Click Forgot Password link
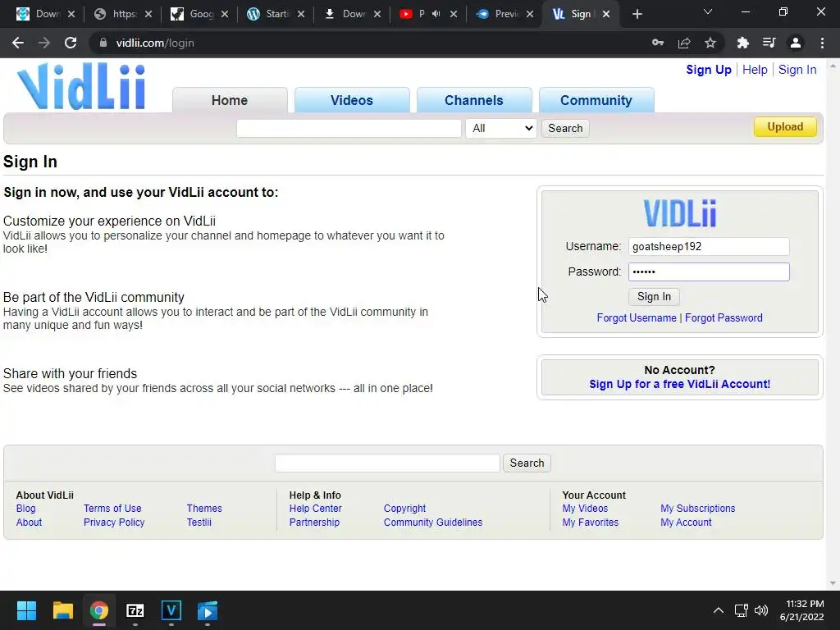This screenshot has width=840, height=630. [724, 317]
